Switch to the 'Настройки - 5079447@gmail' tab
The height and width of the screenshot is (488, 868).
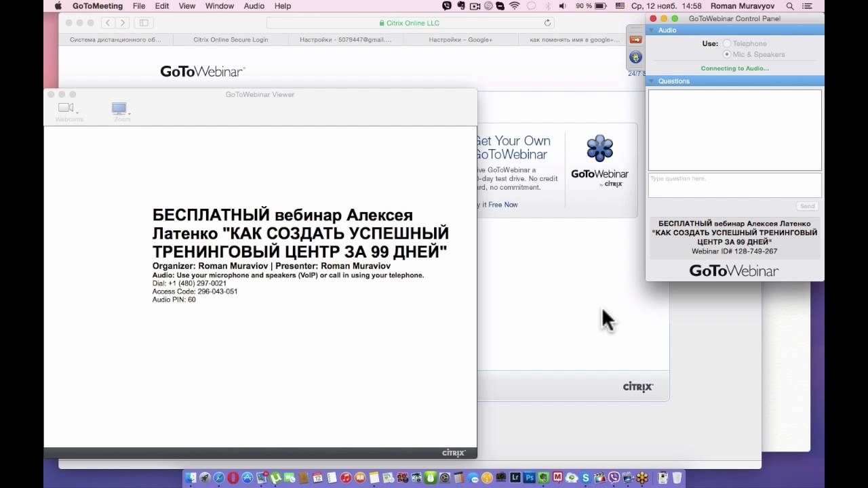tap(345, 40)
